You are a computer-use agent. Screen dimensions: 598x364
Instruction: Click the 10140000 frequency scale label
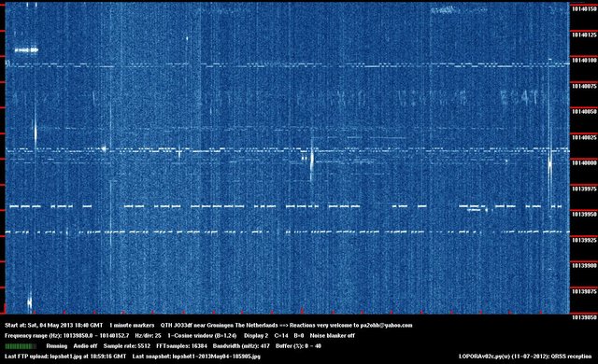pyautogui.click(x=584, y=163)
